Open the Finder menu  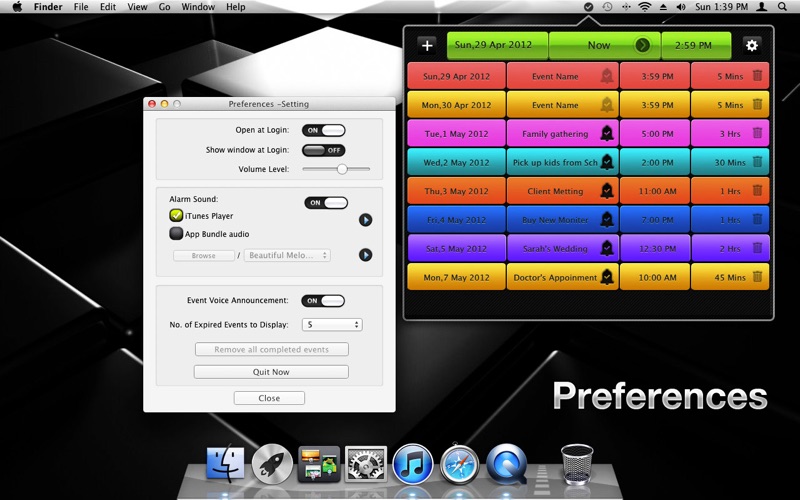coord(48,7)
